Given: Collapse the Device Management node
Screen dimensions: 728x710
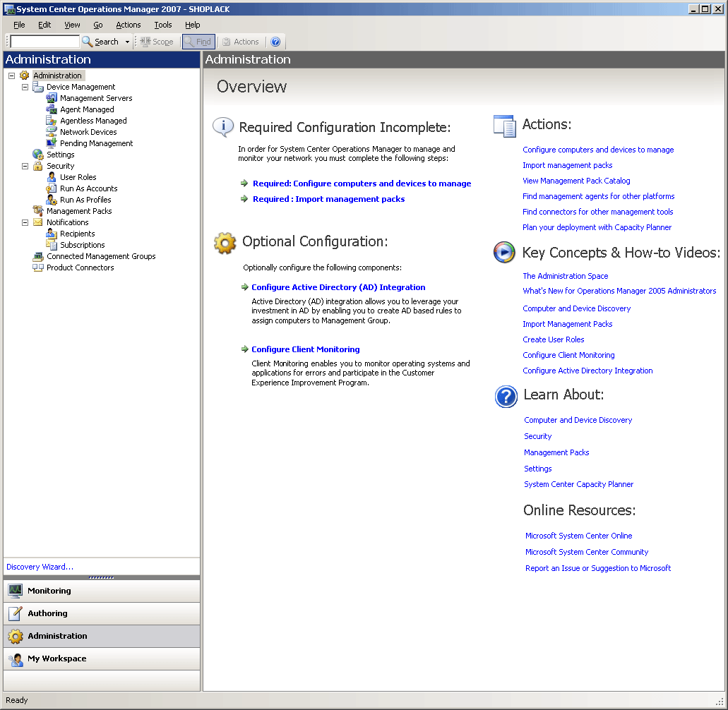Looking at the screenshot, I should 25,87.
